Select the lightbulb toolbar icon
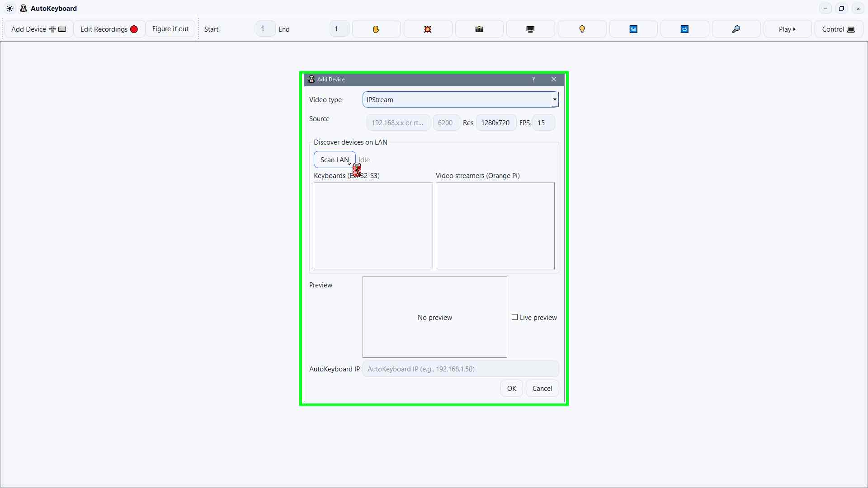This screenshot has height=488, width=868. click(x=581, y=28)
